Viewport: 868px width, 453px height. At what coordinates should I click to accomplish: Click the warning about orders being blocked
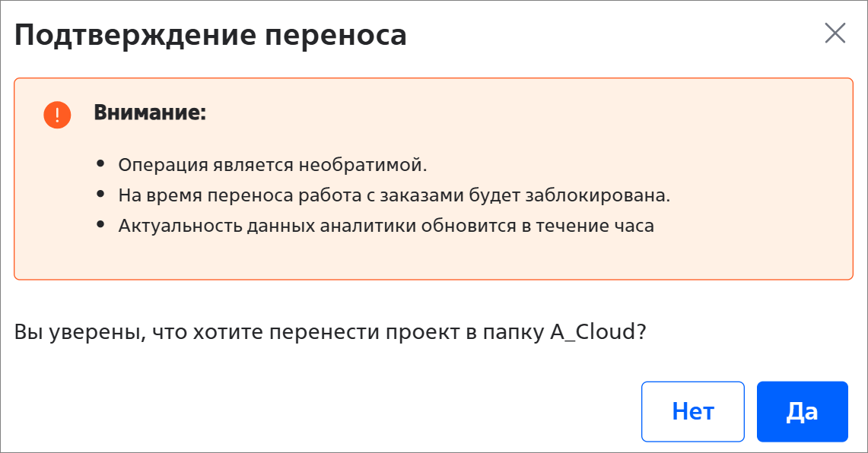(394, 195)
